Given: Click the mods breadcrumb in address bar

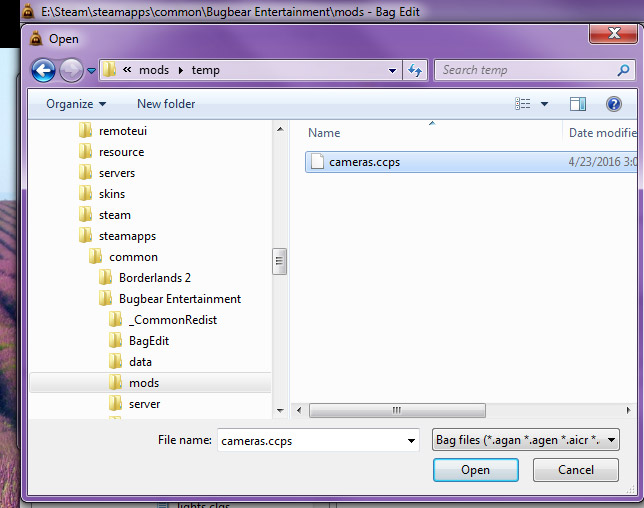Looking at the screenshot, I should [x=154, y=70].
